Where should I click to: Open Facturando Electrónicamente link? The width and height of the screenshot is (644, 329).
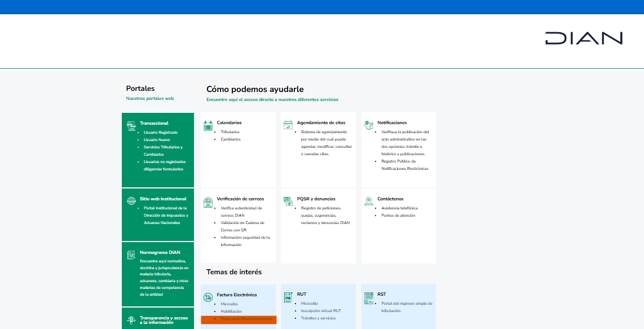click(x=246, y=319)
